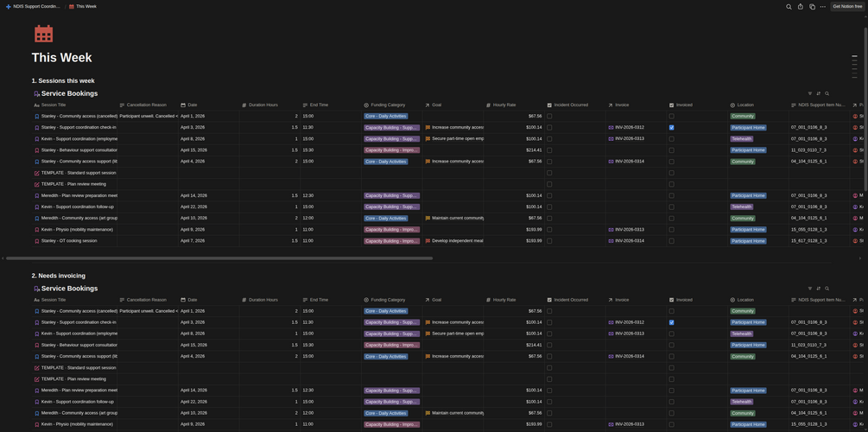Check Incident Occurred for April 15 row, first table
868x432 pixels.
coord(549,150)
